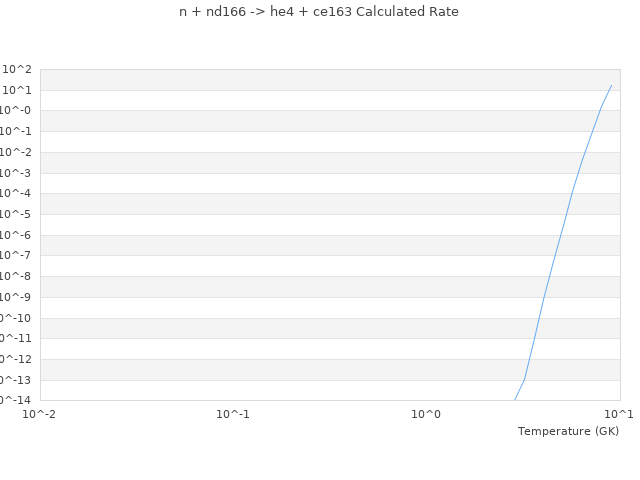
Task: Click the chart title about Calculated Rate
Action: [319, 12]
